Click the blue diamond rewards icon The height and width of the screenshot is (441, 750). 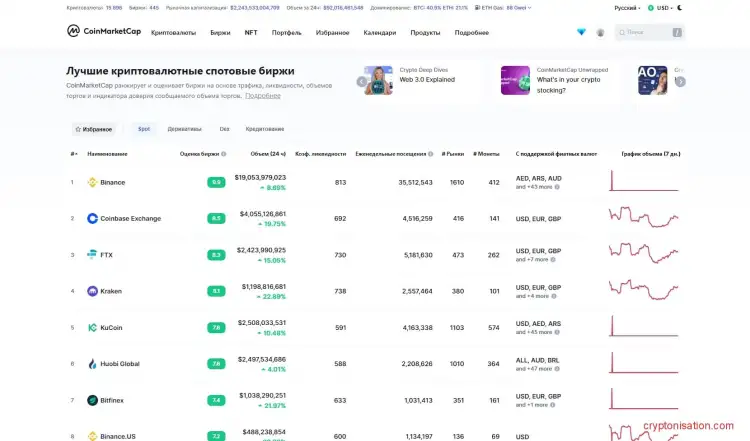coord(581,32)
